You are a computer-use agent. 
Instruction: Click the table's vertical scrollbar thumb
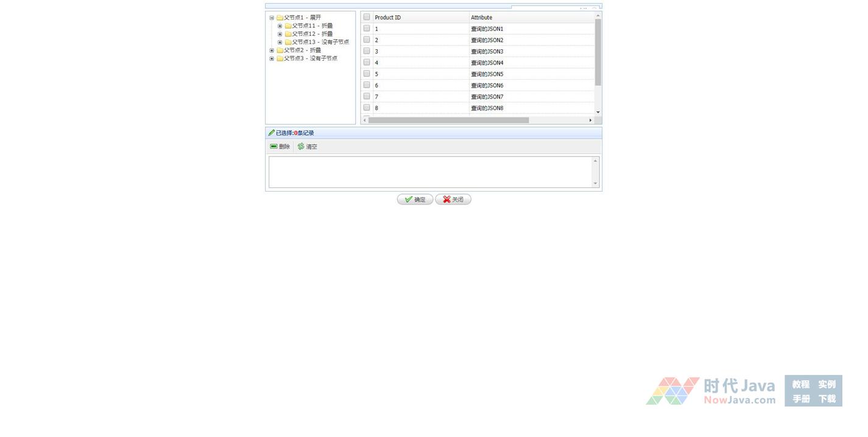[598, 52]
